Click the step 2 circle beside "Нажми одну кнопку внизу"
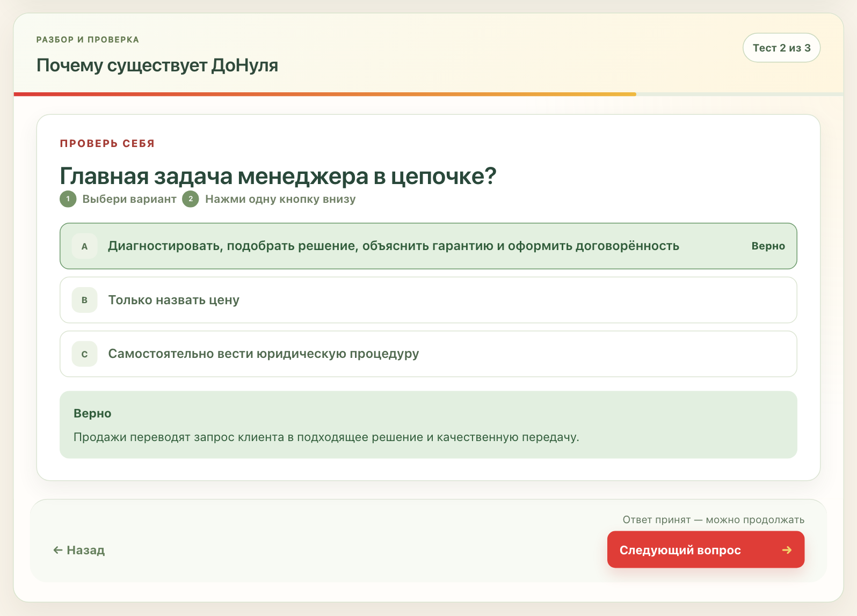857x616 pixels. (x=191, y=199)
